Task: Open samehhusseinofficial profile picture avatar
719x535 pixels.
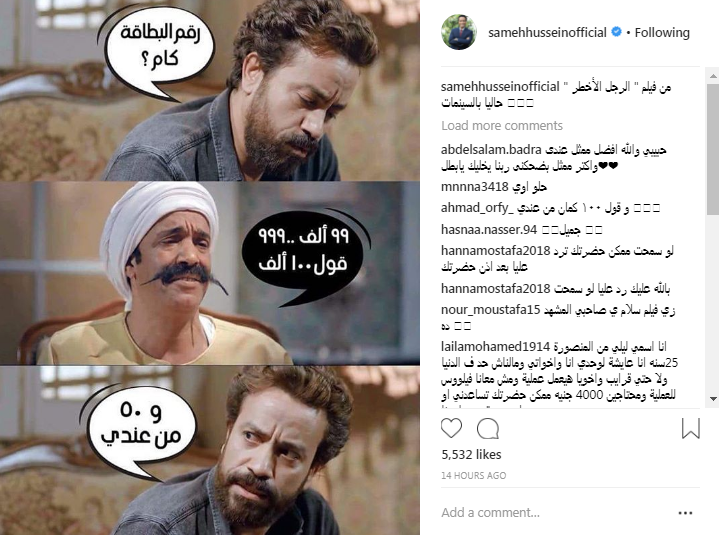Action: tap(459, 32)
